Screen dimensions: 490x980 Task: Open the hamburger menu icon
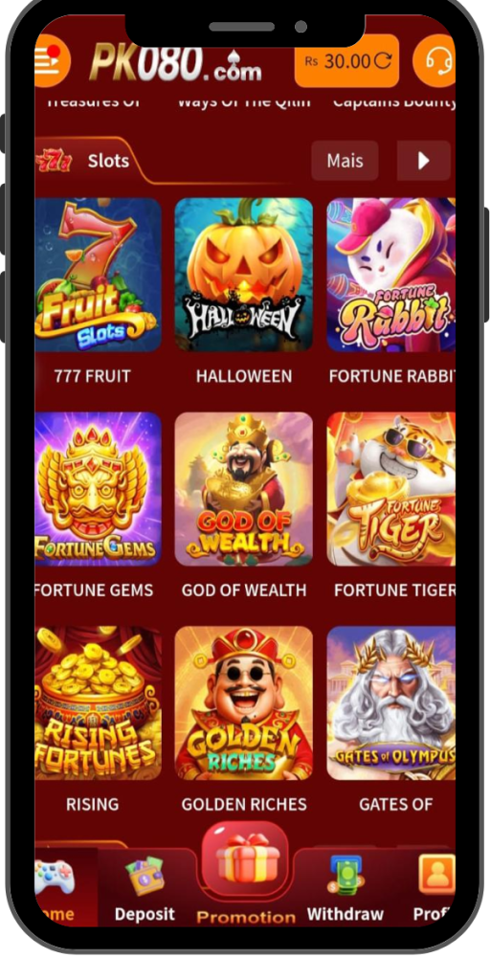click(x=50, y=60)
